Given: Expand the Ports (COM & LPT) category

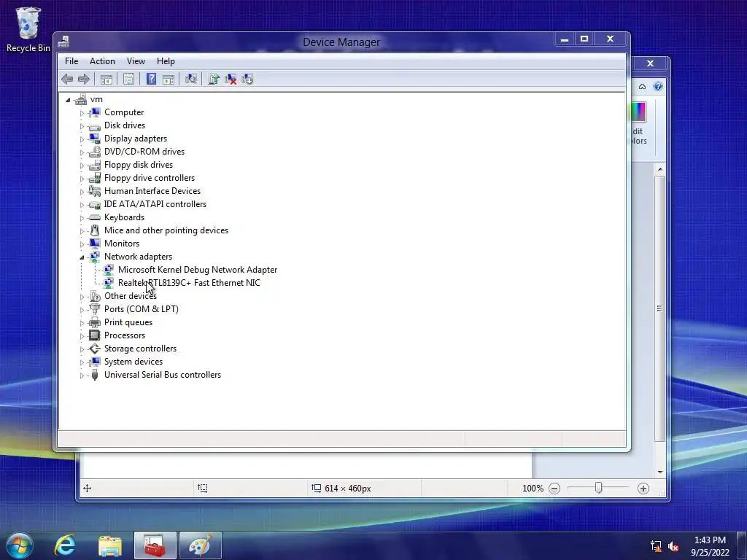Looking at the screenshot, I should 82,309.
